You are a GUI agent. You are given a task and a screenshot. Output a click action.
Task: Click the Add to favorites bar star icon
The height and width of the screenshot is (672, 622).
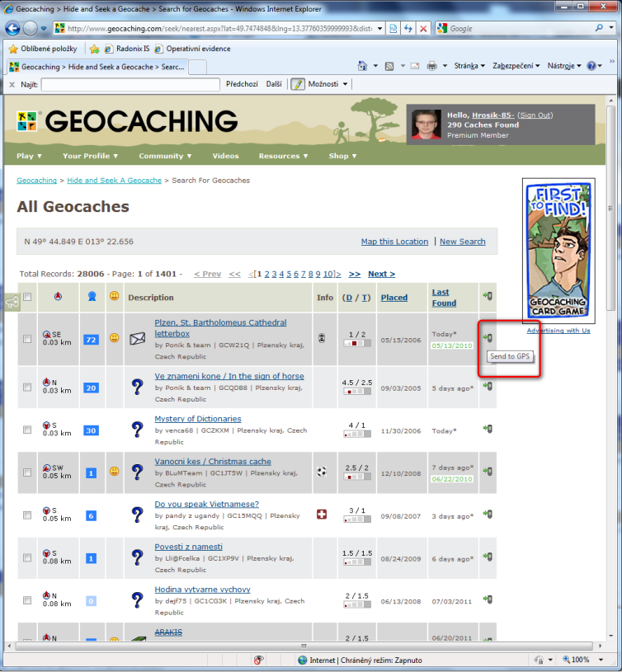[x=94, y=49]
